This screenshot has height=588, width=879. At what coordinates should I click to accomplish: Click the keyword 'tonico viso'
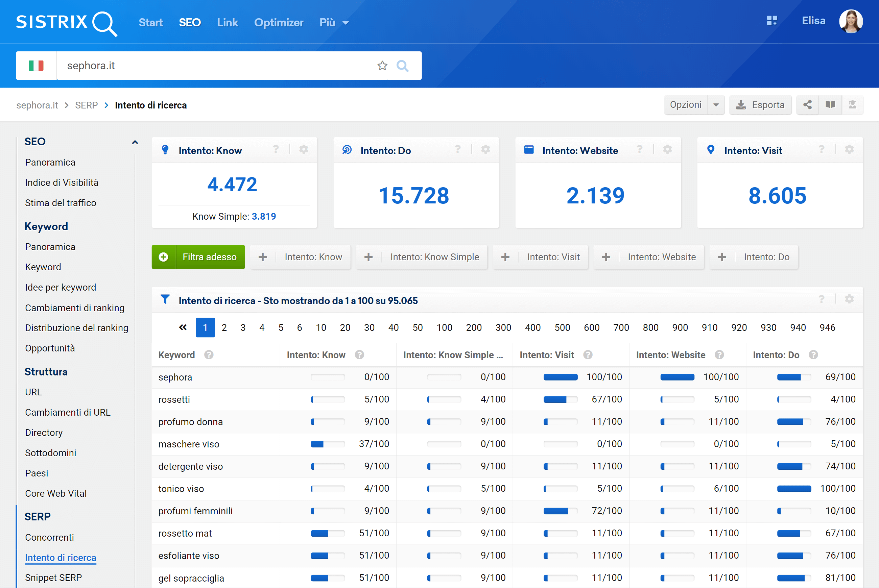click(x=181, y=489)
